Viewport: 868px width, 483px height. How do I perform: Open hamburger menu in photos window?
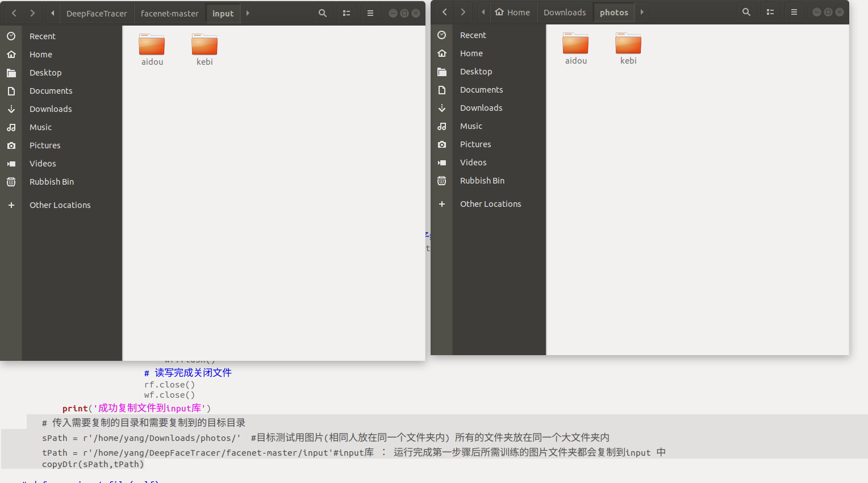point(794,12)
